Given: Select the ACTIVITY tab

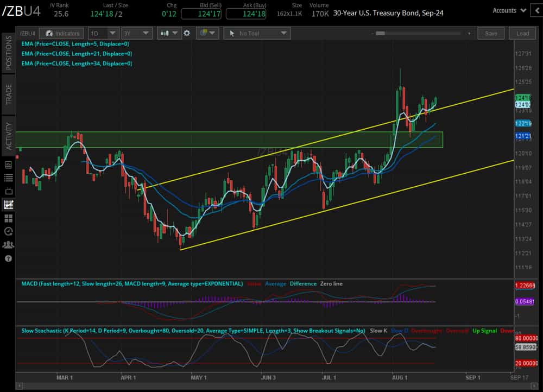Looking at the screenshot, I should point(8,132).
